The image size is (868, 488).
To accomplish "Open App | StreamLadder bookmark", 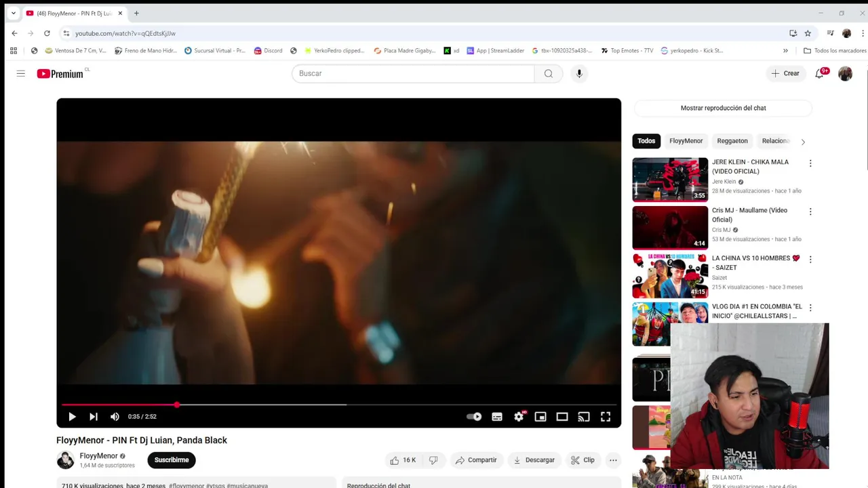I will click(496, 50).
